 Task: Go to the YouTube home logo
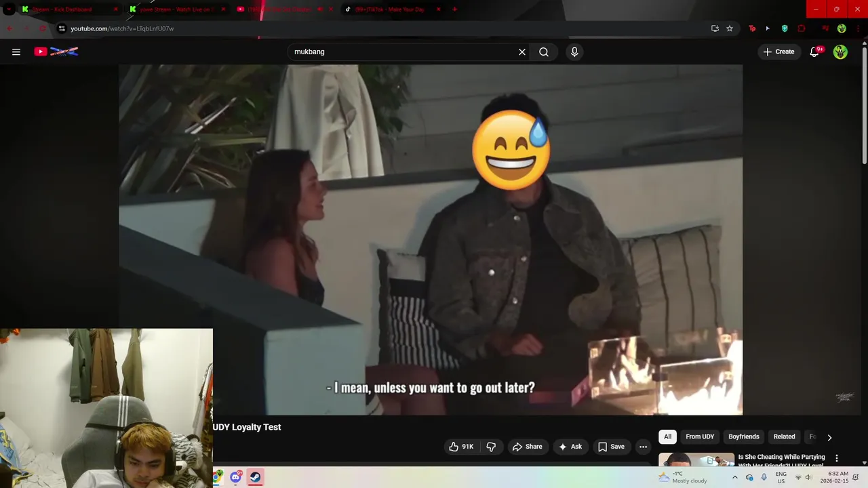56,52
